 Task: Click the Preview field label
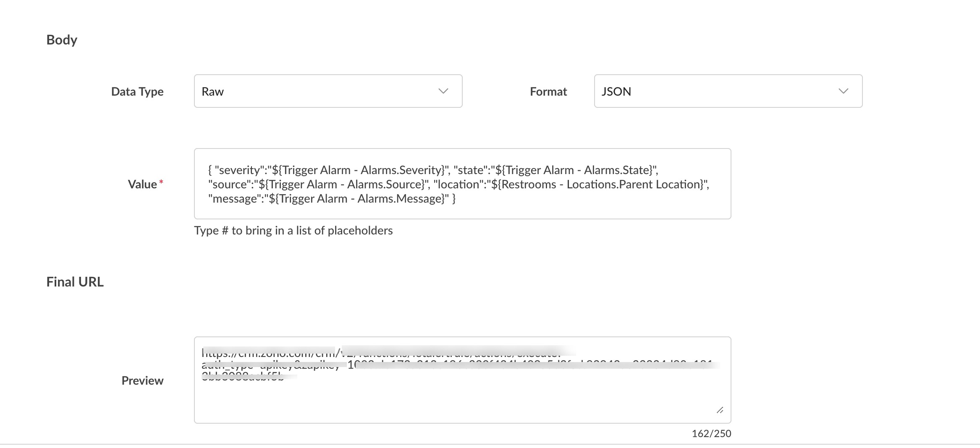[x=142, y=380]
